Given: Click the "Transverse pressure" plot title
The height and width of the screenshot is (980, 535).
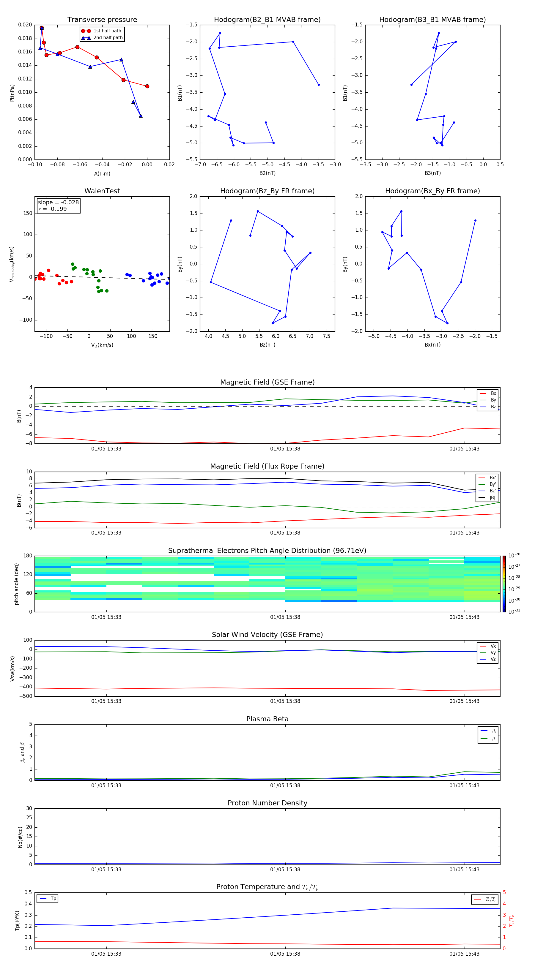Looking at the screenshot, I should click(102, 20).
